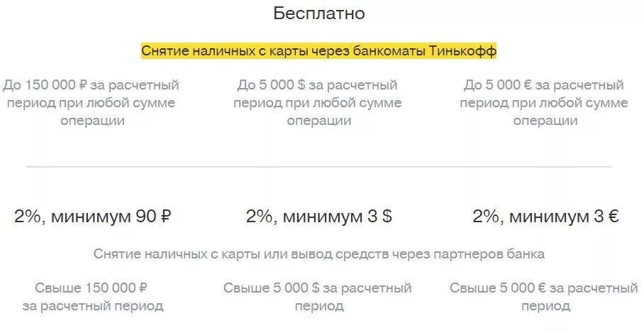This screenshot has width=644, height=333.
Task: Click the ruble symbol in "До 150 000 ₽"
Action: [82, 85]
